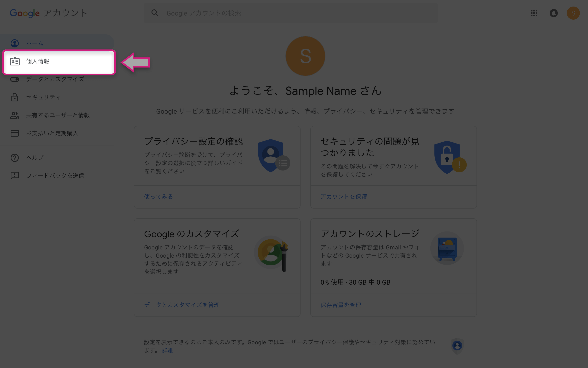Click the プライバシー設定の確認 card heading
Viewport: 588px width, 368px height.
click(x=194, y=141)
